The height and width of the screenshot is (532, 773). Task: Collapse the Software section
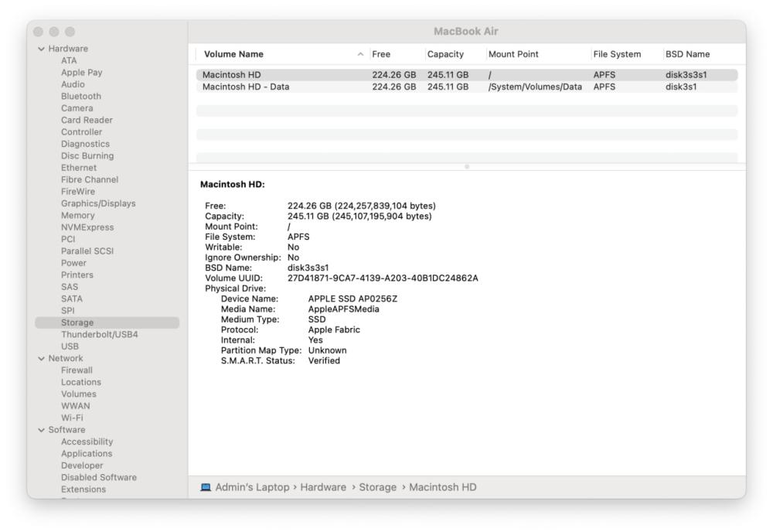click(x=41, y=430)
